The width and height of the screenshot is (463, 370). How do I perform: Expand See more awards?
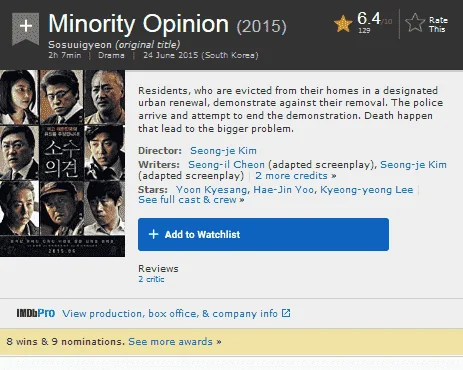(x=175, y=342)
